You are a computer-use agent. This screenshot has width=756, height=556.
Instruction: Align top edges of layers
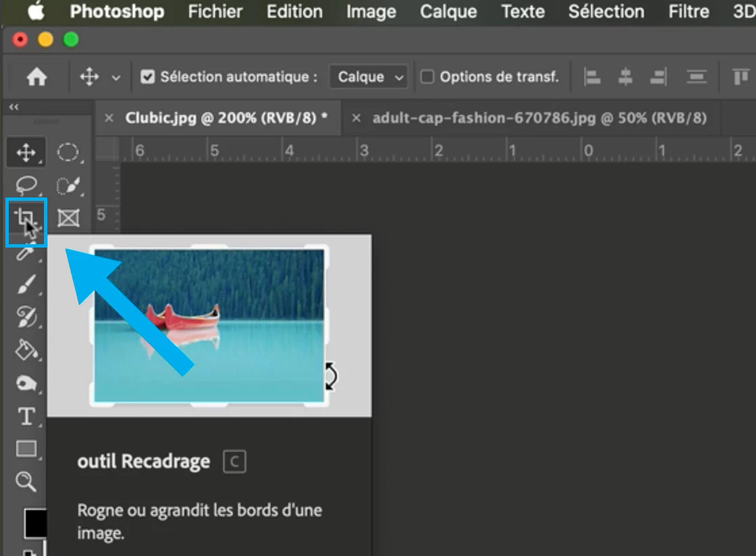click(x=741, y=76)
